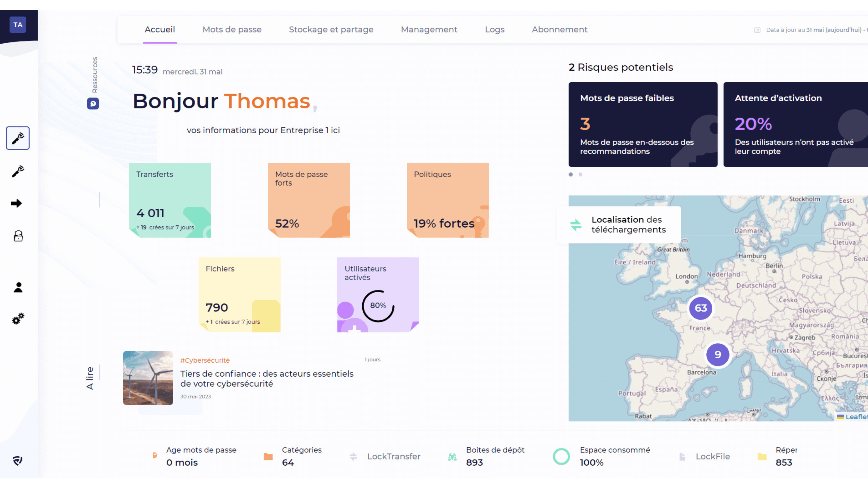Switch to the Mots de passe tab
Viewport: 868px width, 488px height.
coord(232,30)
